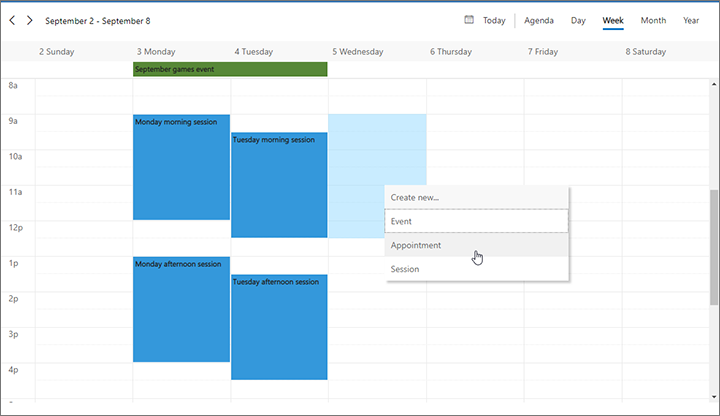The width and height of the screenshot is (720, 416).
Task: Choose Session from Create new menu
Action: [476, 269]
